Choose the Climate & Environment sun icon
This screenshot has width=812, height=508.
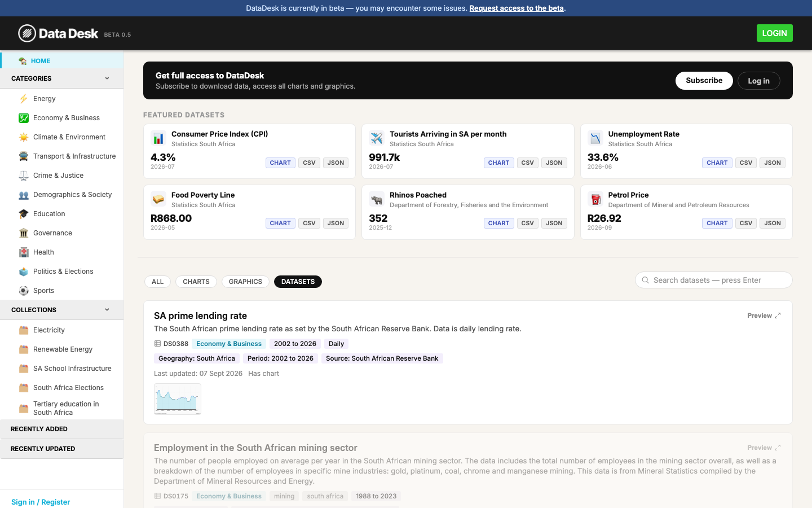click(x=24, y=137)
